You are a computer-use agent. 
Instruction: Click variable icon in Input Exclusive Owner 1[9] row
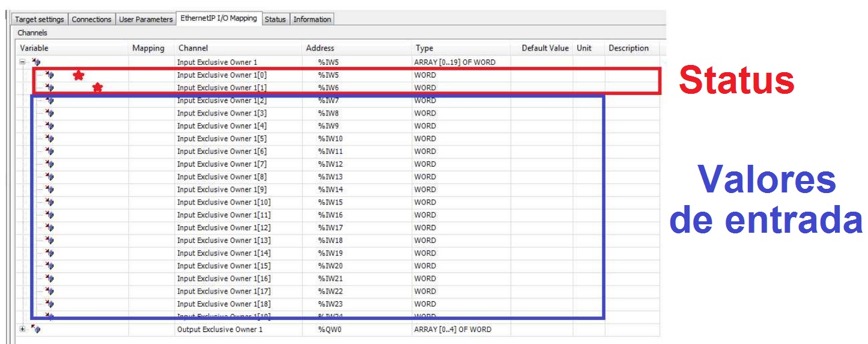click(49, 189)
